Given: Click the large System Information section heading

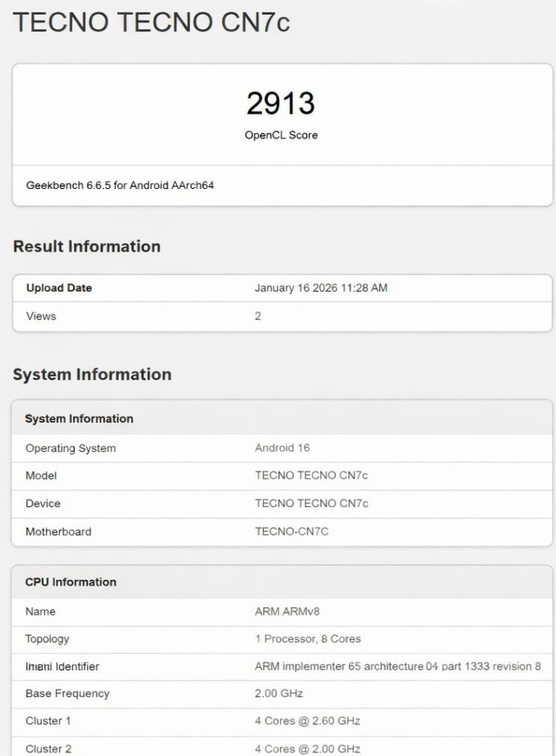Looking at the screenshot, I should pyautogui.click(x=92, y=374).
